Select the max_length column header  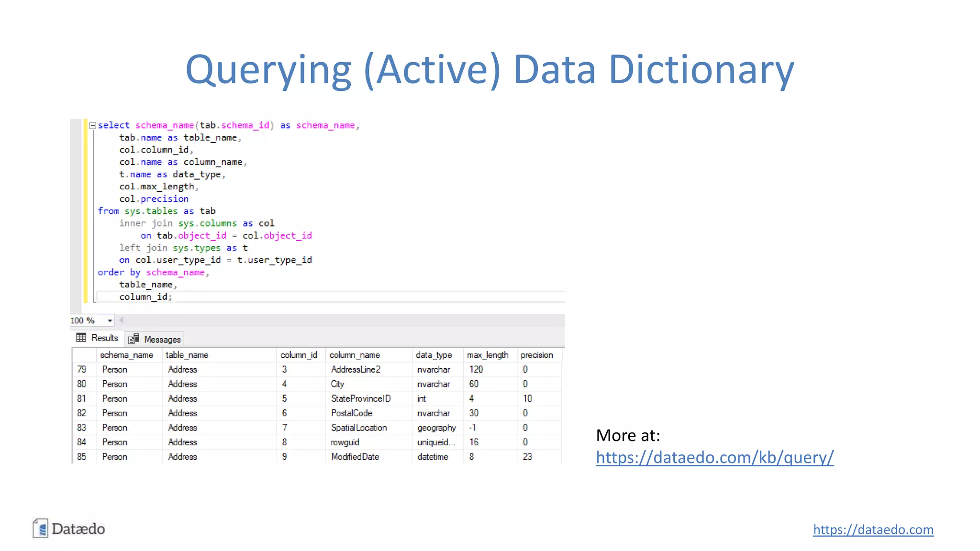(x=487, y=355)
